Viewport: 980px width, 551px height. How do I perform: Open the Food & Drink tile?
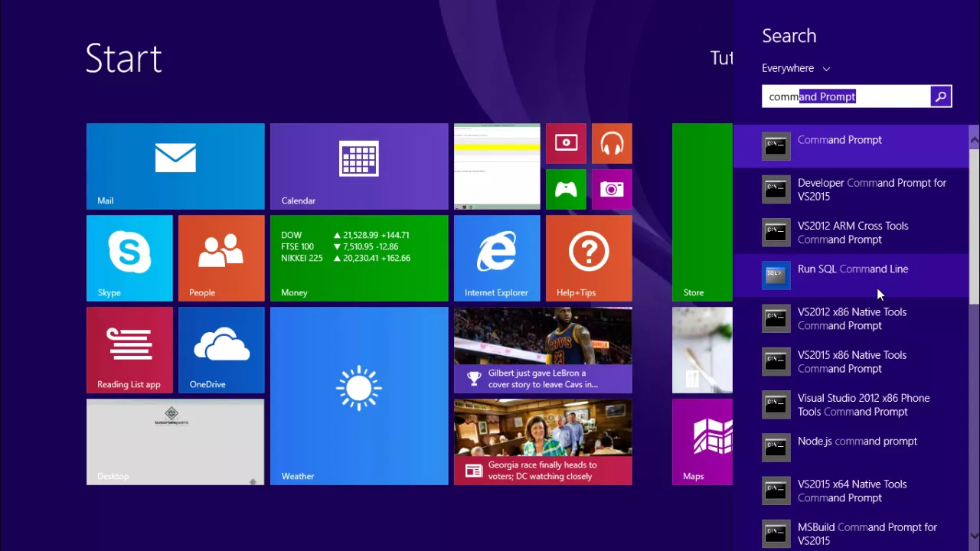[x=702, y=350]
